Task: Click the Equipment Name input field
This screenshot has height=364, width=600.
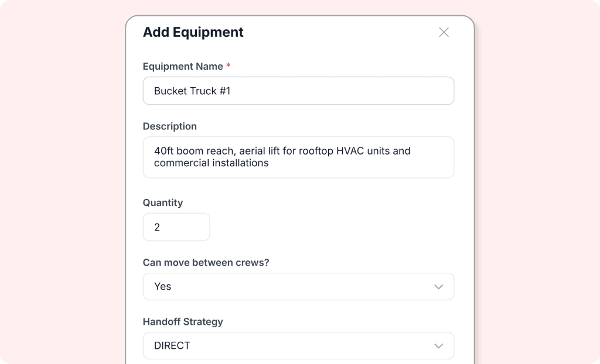Action: pyautogui.click(x=298, y=91)
